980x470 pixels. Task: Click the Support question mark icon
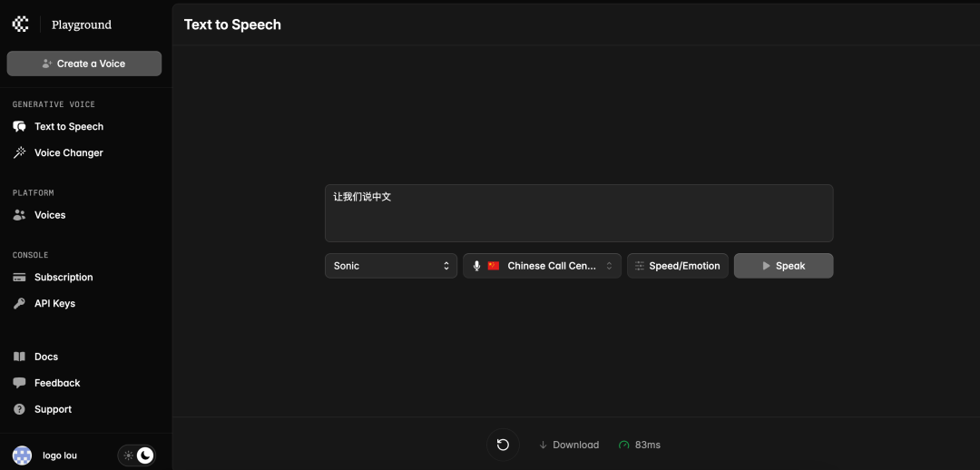19,409
